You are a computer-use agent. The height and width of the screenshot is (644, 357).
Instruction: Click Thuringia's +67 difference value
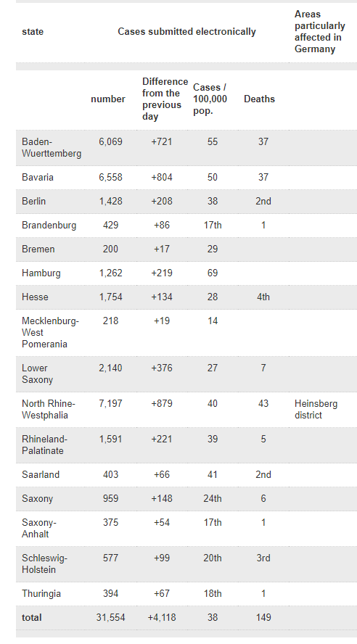[x=162, y=594]
